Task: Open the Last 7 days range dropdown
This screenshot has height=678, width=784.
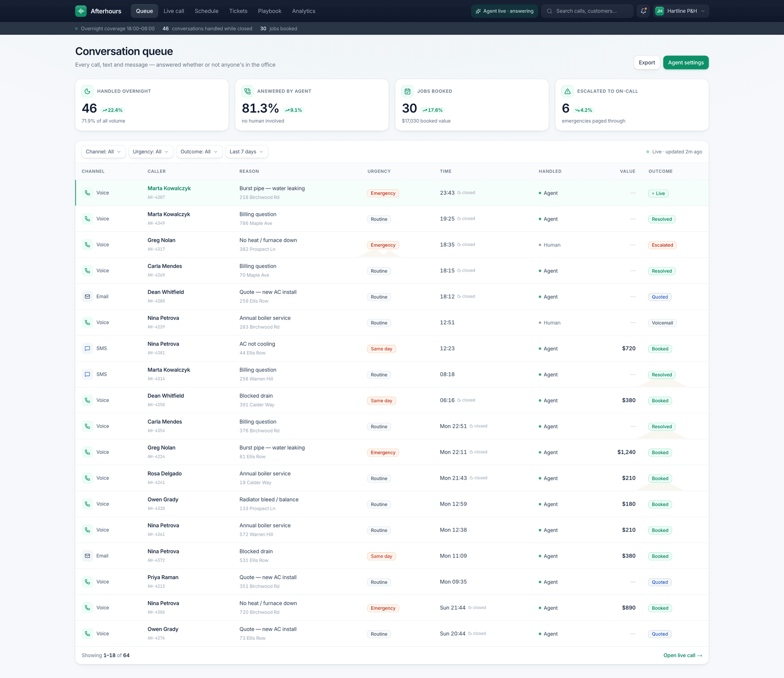Action: [x=247, y=152]
